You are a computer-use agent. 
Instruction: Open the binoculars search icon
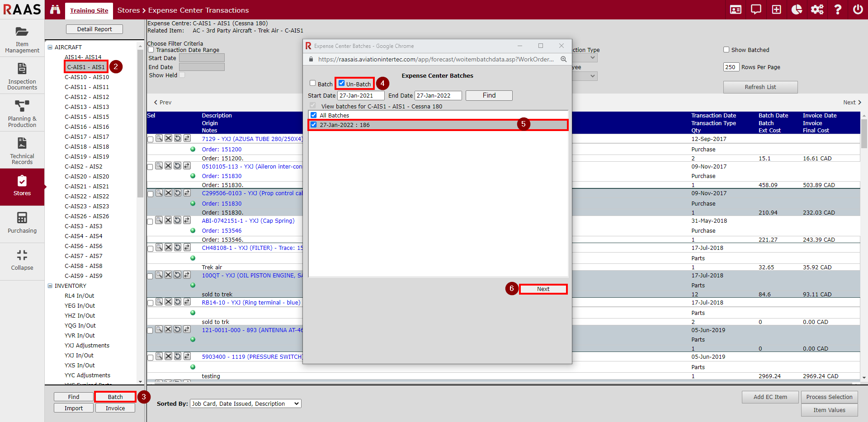[x=55, y=9]
